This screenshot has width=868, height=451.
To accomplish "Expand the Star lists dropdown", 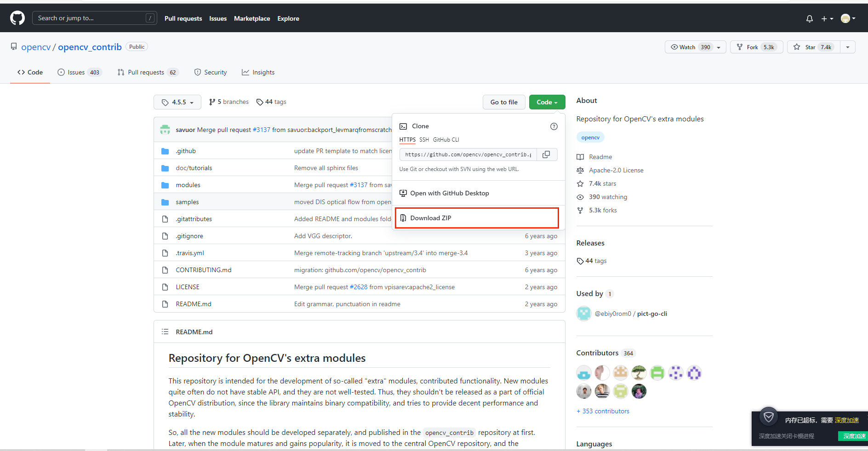I will pyautogui.click(x=848, y=47).
